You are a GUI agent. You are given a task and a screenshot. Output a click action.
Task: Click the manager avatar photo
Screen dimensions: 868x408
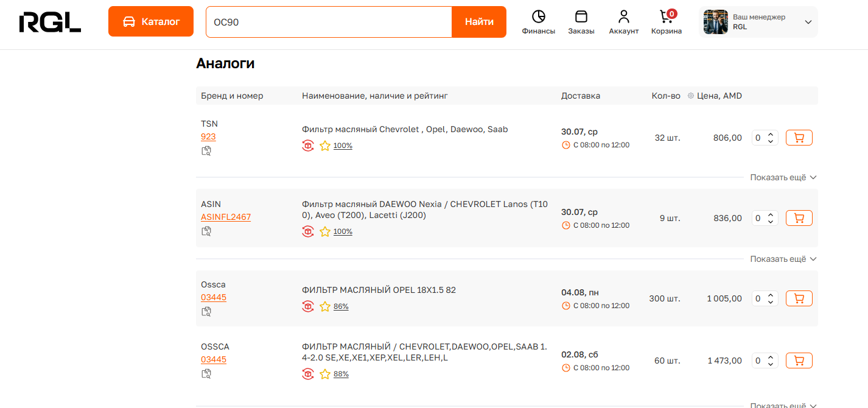(716, 22)
